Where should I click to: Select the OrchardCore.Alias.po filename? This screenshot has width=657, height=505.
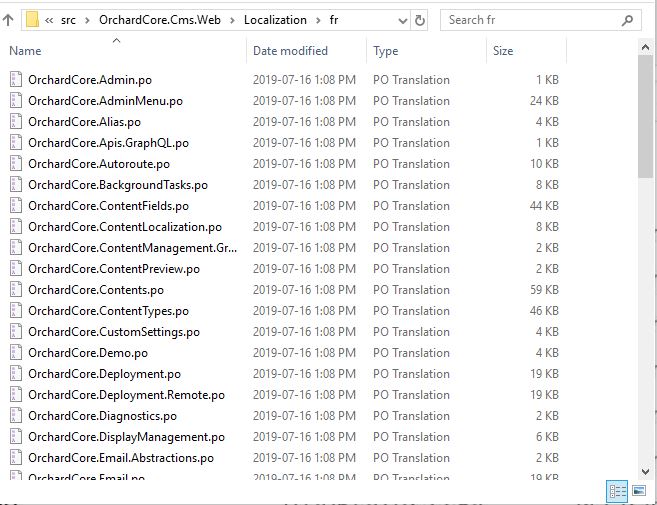click(85, 122)
